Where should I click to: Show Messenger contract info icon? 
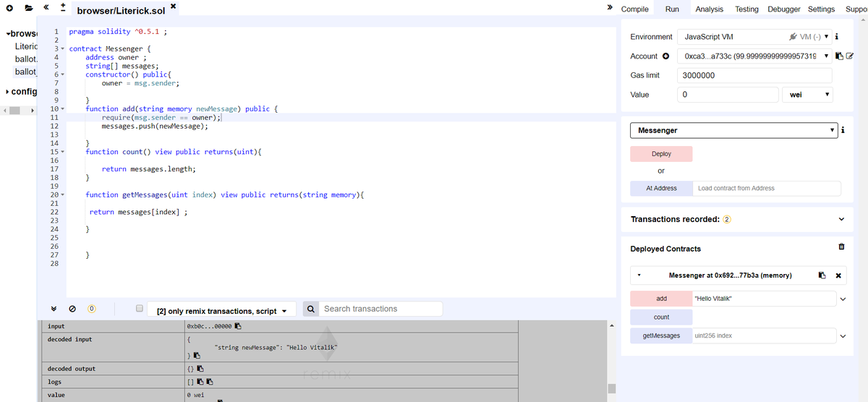coord(842,131)
